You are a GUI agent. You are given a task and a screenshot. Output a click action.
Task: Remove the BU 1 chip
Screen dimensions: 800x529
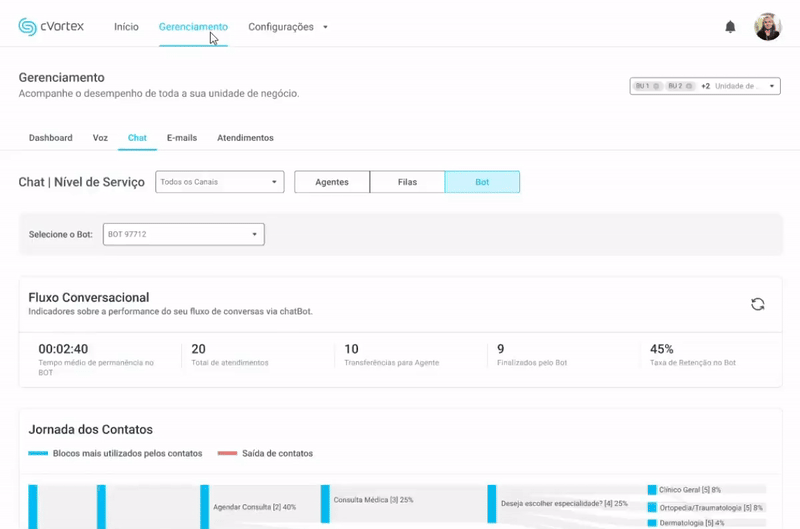[x=656, y=86]
